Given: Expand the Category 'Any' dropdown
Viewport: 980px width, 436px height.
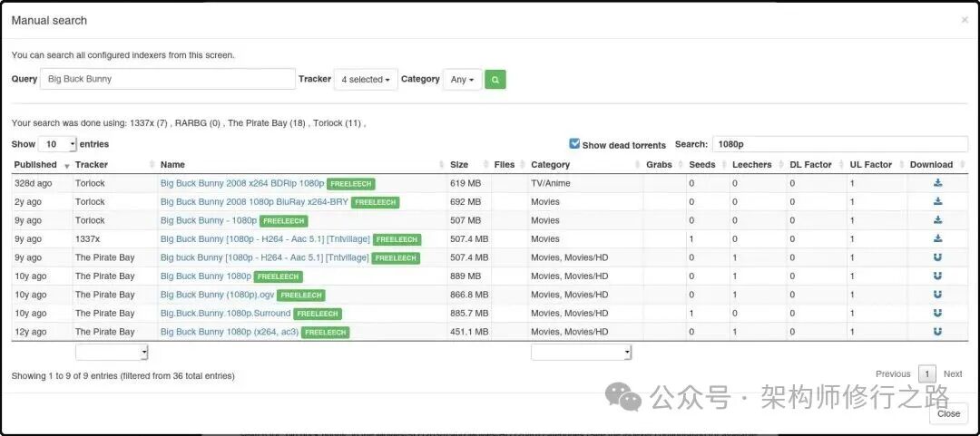Looking at the screenshot, I should [462, 80].
